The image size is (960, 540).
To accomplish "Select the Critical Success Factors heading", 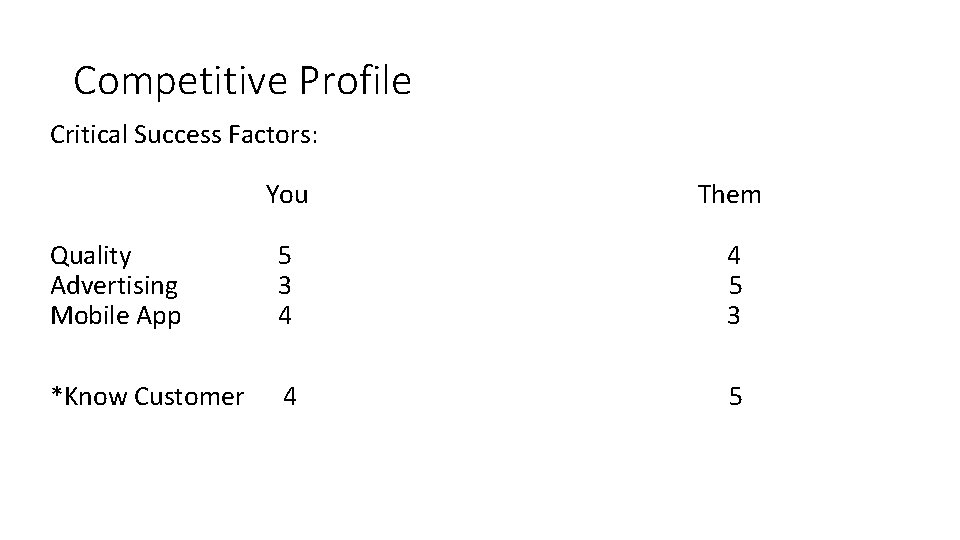I will 184,135.
